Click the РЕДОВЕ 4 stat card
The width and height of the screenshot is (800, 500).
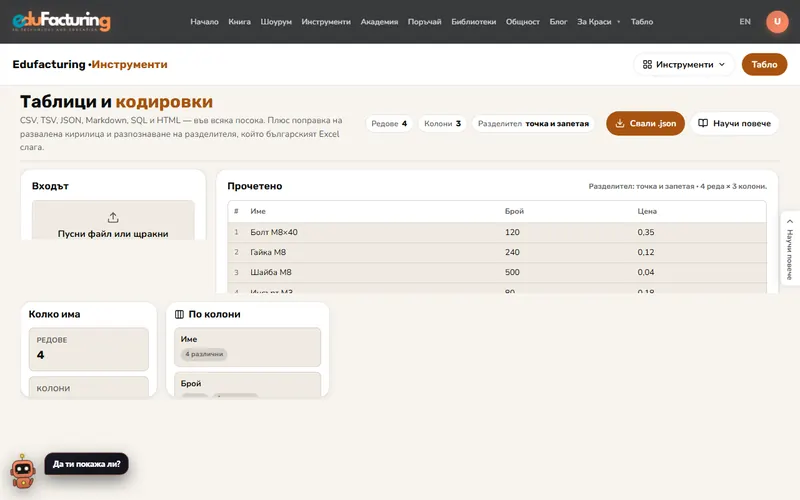(x=89, y=349)
